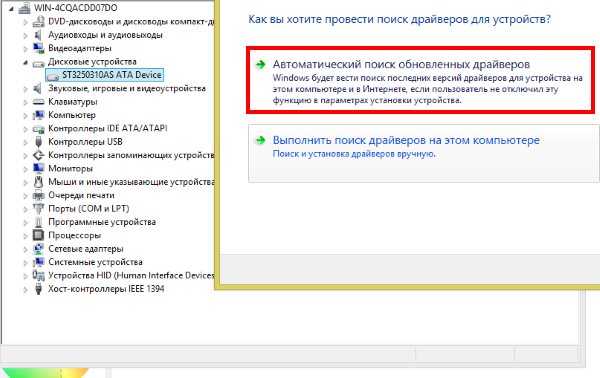Select the Дисковые устройства label
The width and height of the screenshot is (600, 378).
click(92, 62)
